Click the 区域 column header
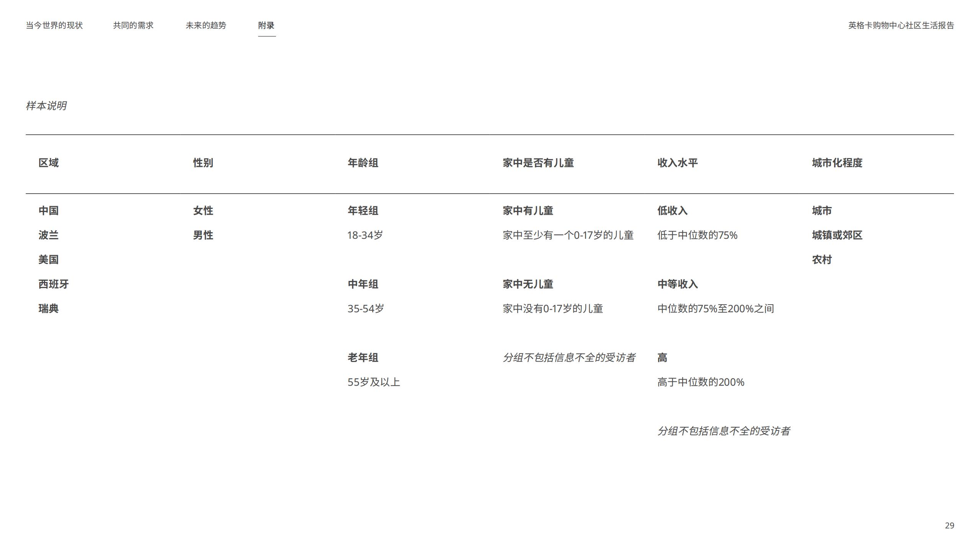This screenshot has height=551, width=980. [48, 163]
